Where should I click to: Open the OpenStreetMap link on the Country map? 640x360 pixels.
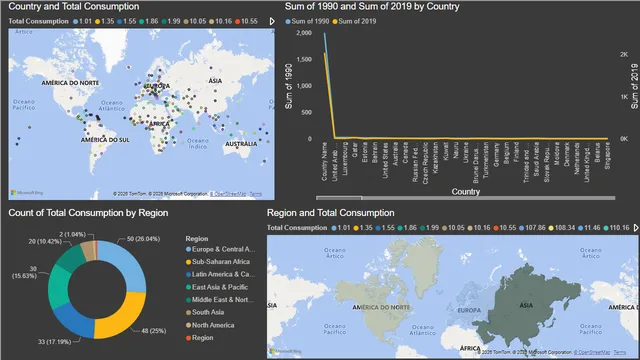(228, 194)
